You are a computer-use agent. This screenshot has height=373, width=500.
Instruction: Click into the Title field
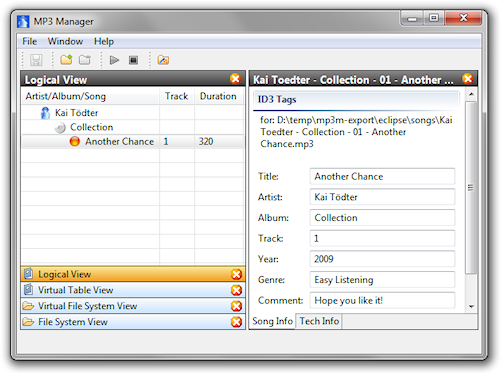(382, 176)
